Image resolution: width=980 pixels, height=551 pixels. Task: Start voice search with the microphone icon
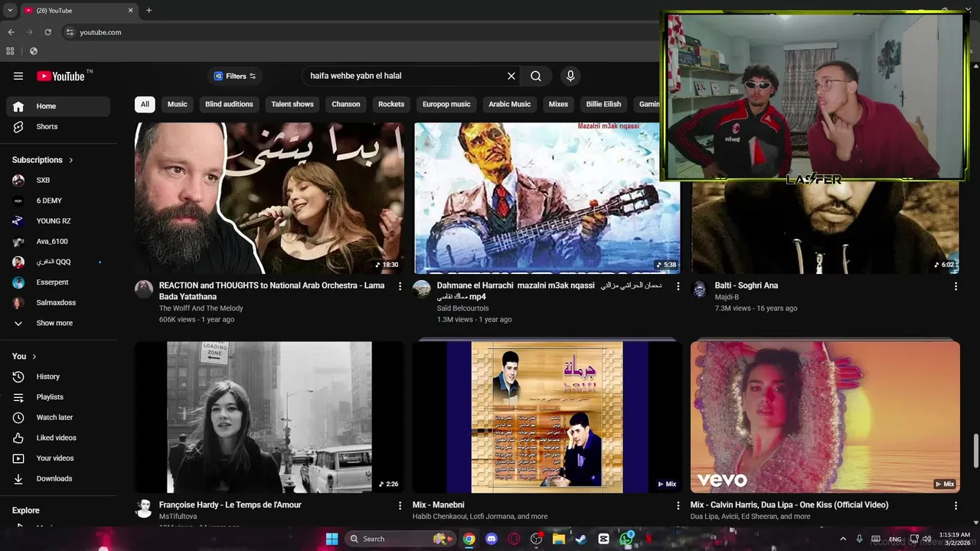(x=570, y=76)
